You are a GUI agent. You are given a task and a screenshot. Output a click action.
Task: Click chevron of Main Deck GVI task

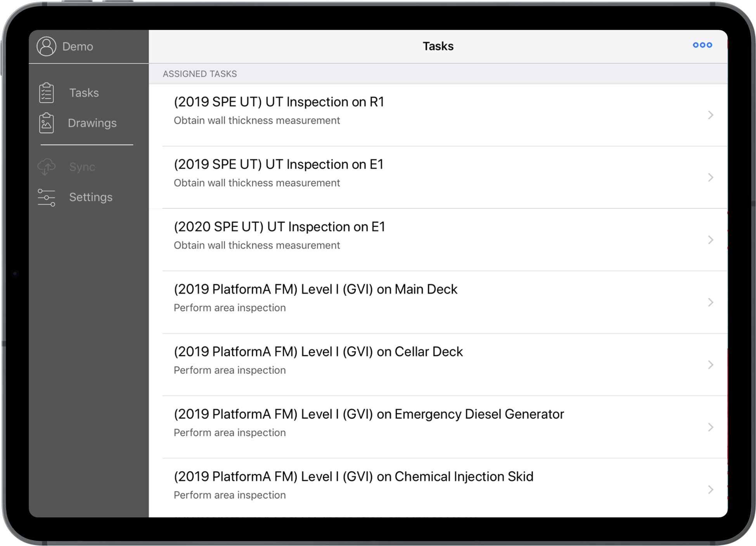710,302
